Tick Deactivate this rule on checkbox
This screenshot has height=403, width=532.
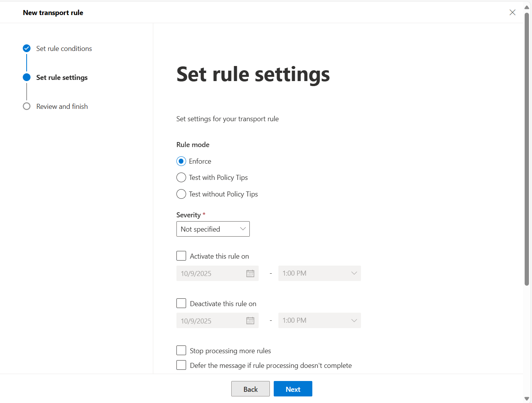click(x=181, y=303)
